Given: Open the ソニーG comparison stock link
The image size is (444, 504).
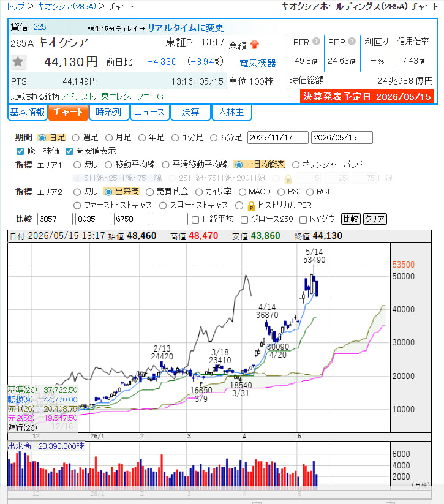Looking at the screenshot, I should pyautogui.click(x=150, y=96).
